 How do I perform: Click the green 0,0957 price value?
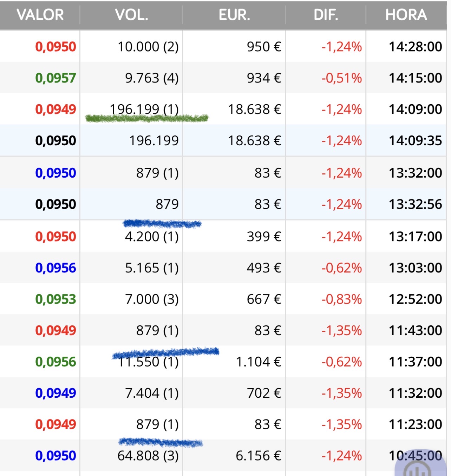tap(55, 78)
